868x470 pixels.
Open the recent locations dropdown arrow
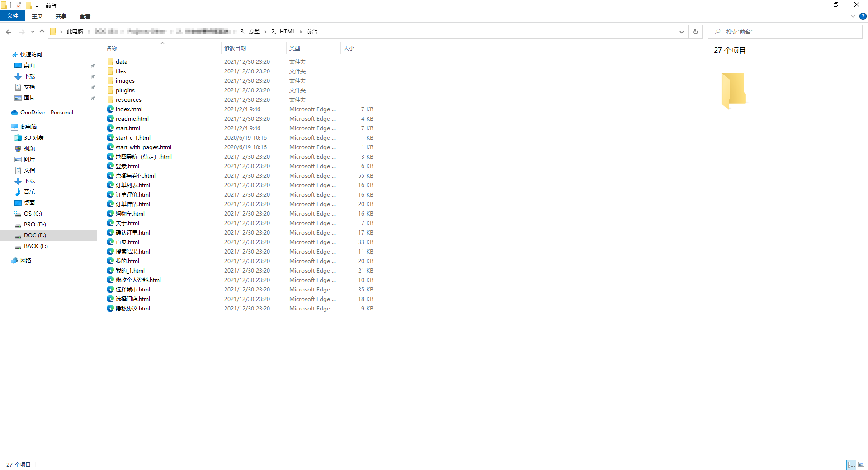[33, 32]
